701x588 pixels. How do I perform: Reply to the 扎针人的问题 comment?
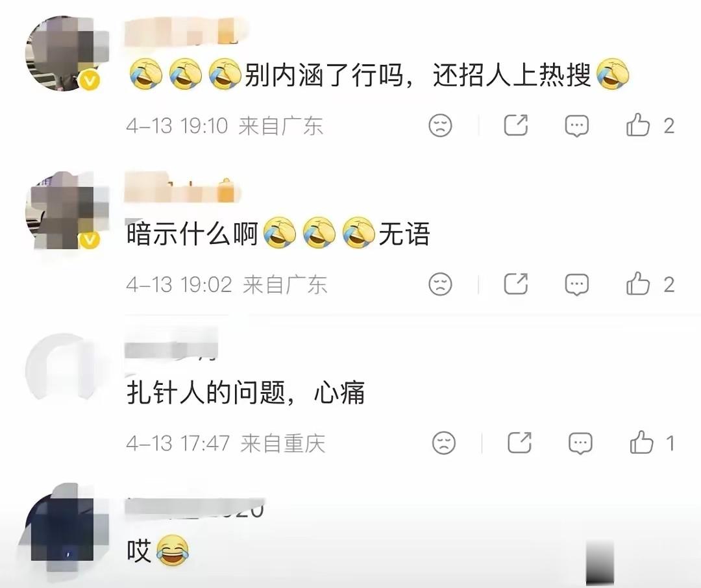[x=580, y=443]
